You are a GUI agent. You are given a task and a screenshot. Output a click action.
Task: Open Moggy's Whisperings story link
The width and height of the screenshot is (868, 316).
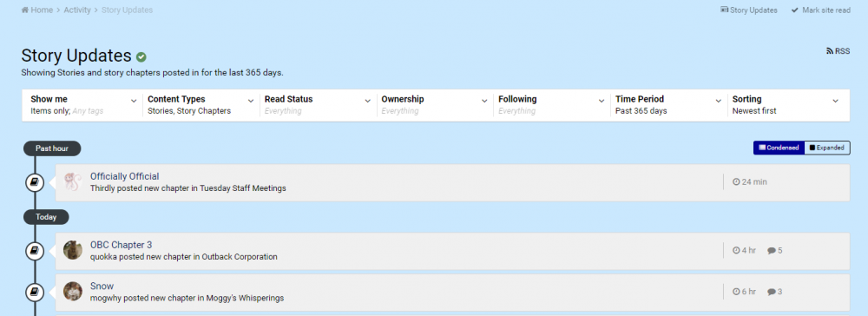(x=246, y=298)
